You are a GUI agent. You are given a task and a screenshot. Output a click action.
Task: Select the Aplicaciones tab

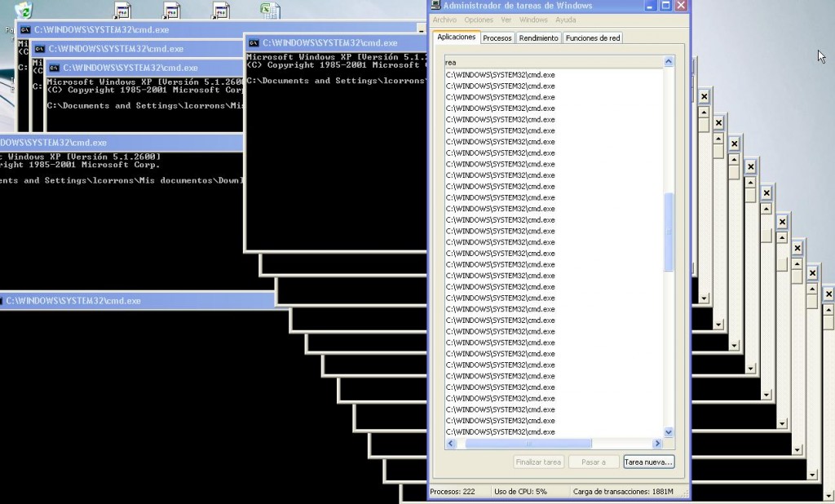[x=457, y=37]
